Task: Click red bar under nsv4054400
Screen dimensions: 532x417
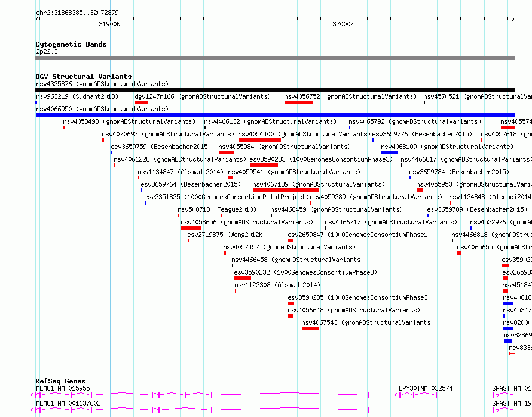Action: [259, 140]
